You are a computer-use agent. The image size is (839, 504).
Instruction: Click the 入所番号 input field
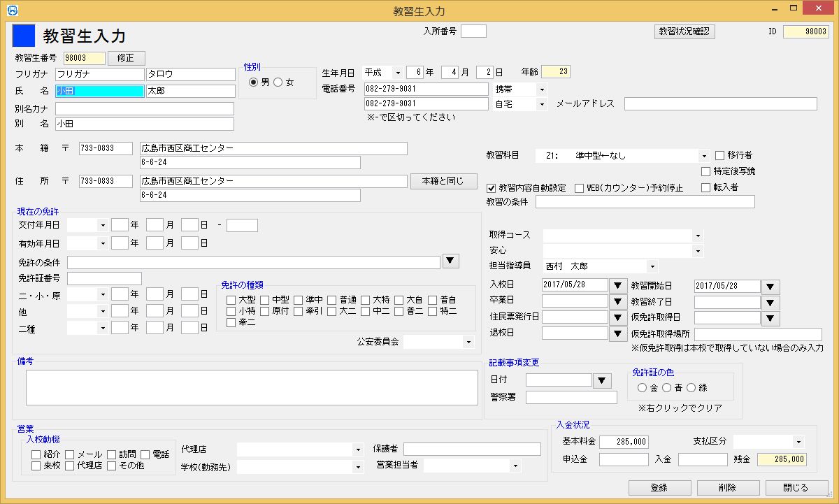click(473, 31)
